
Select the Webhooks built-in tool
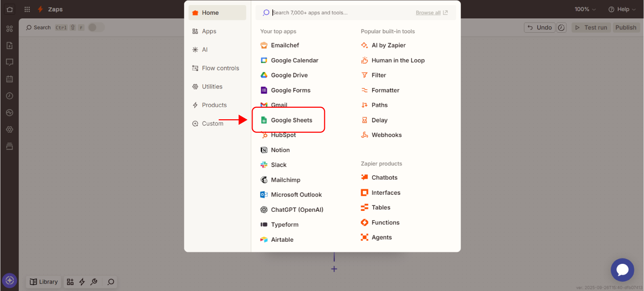tap(386, 135)
